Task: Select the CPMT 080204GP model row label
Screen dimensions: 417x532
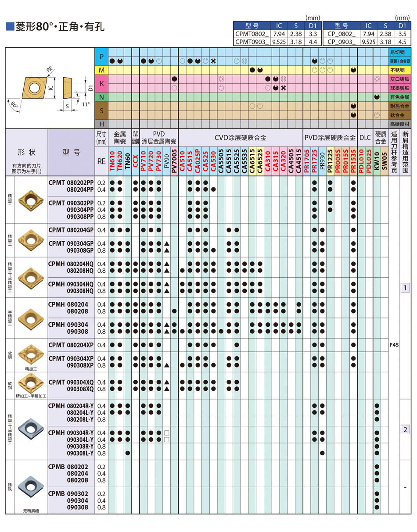Action: tap(71, 230)
